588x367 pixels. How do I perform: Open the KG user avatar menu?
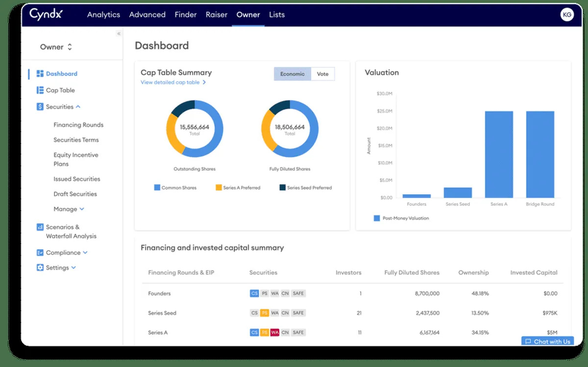coord(566,15)
